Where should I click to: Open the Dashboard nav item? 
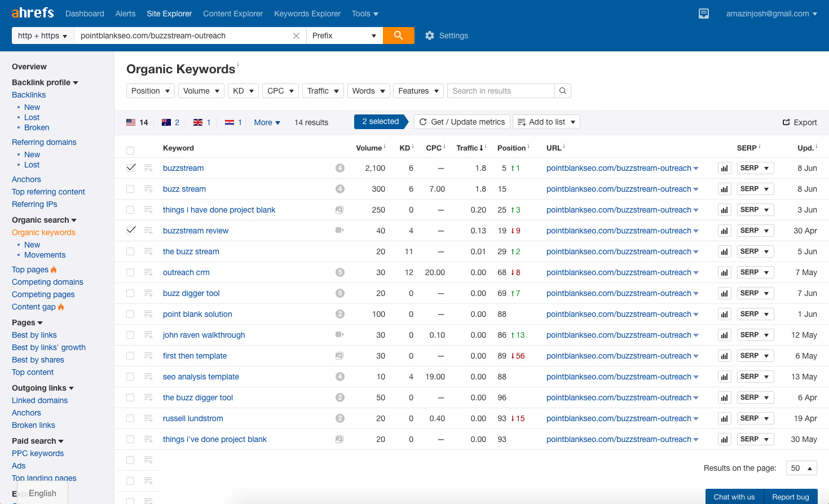[x=85, y=14]
